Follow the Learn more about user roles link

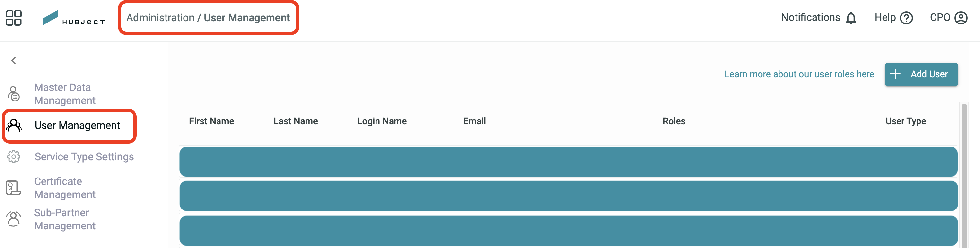[x=799, y=74]
